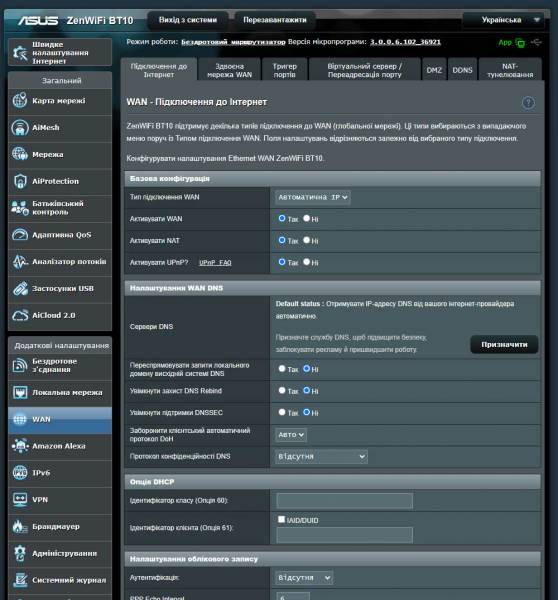The image size is (558, 600).
Task: Enable DNSSEC support with Так
Action: tap(282, 412)
